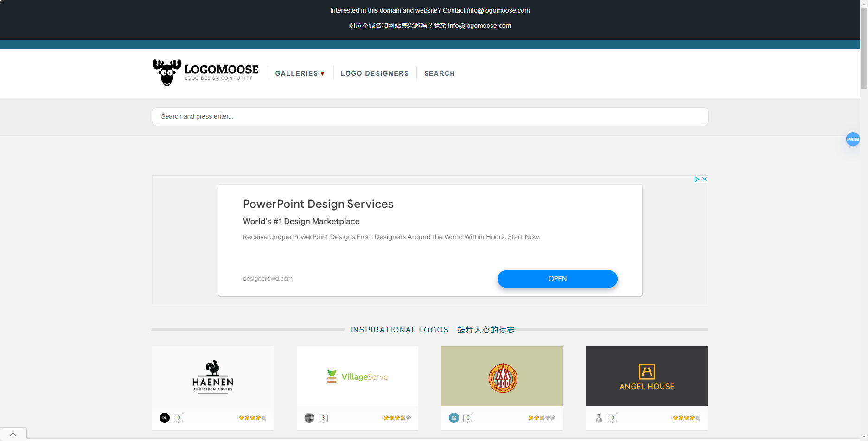Click the LogoMoose moose head logo
Image resolution: width=868 pixels, height=441 pixels.
tap(167, 73)
